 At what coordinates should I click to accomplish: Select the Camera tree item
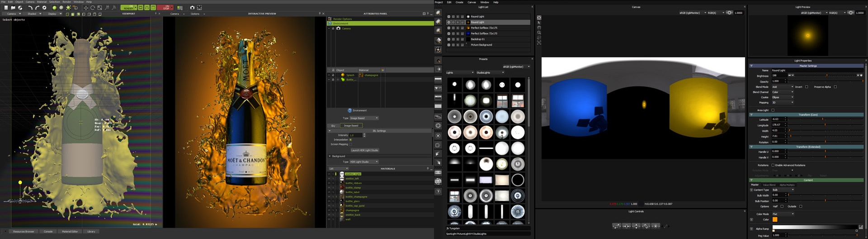346,29
